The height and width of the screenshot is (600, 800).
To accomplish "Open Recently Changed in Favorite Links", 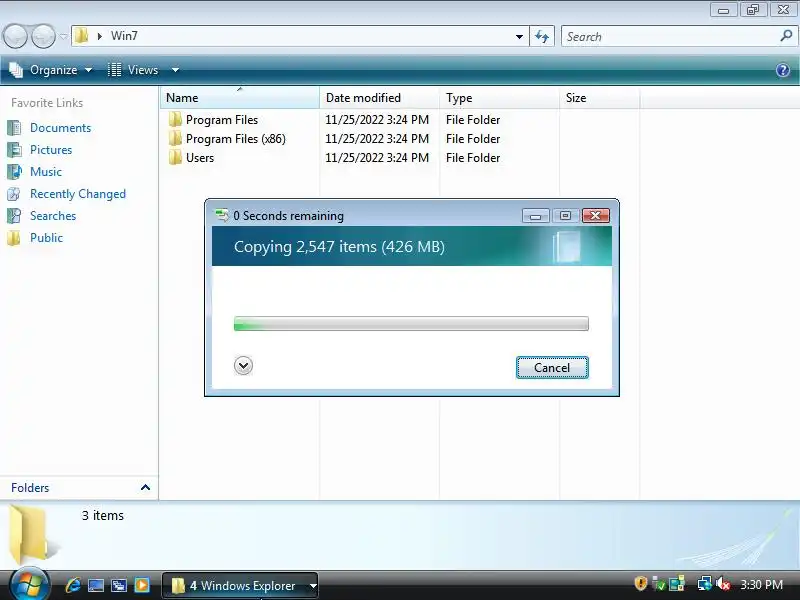I will tap(78, 194).
